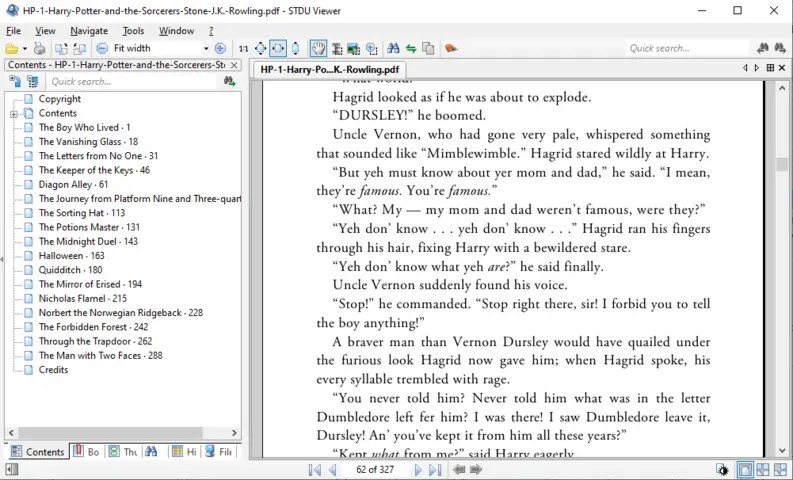The width and height of the screenshot is (793, 480).
Task: Go to The Mirror of Erised chapter
Action: (x=91, y=284)
